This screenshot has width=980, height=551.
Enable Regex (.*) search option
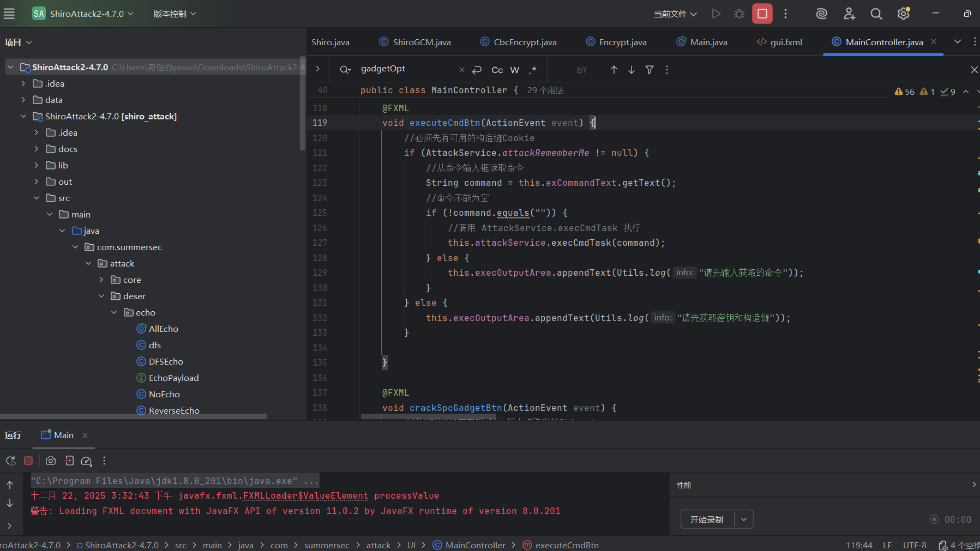533,70
